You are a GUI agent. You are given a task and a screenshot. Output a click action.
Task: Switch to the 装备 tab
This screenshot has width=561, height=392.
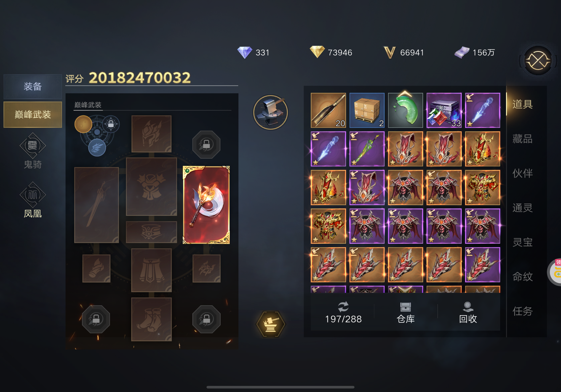coord(33,86)
